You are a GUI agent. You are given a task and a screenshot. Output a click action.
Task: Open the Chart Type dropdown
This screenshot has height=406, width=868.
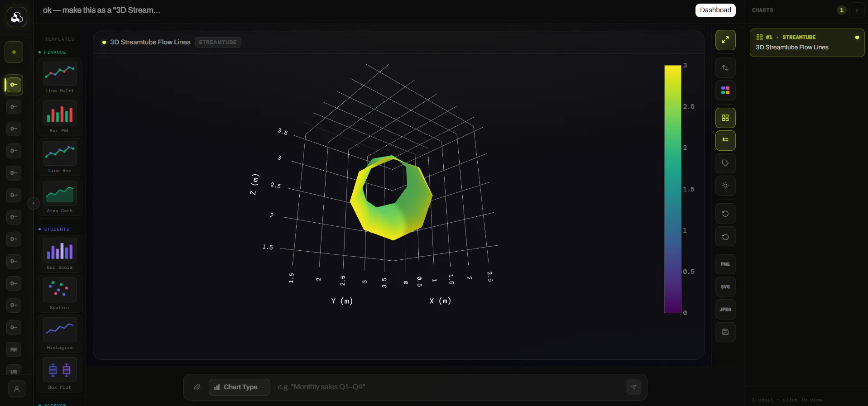(240, 387)
